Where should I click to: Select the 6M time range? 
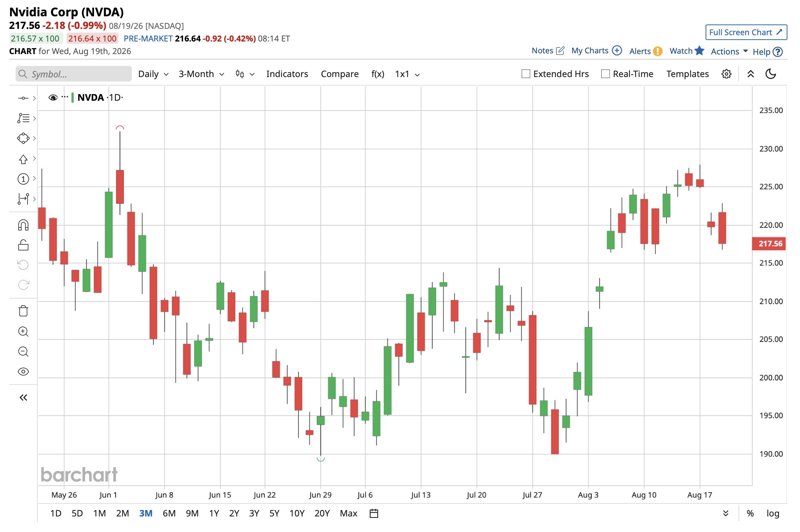point(169,513)
